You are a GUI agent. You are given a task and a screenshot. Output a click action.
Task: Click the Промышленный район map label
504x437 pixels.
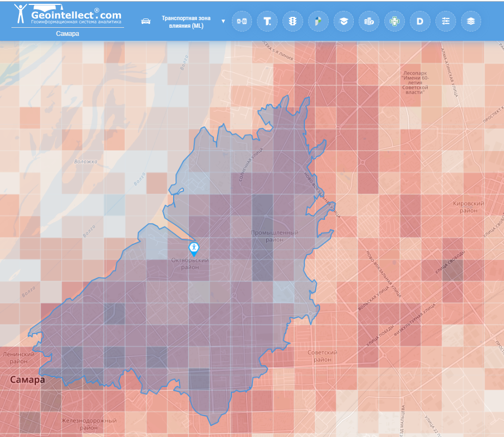(274, 236)
